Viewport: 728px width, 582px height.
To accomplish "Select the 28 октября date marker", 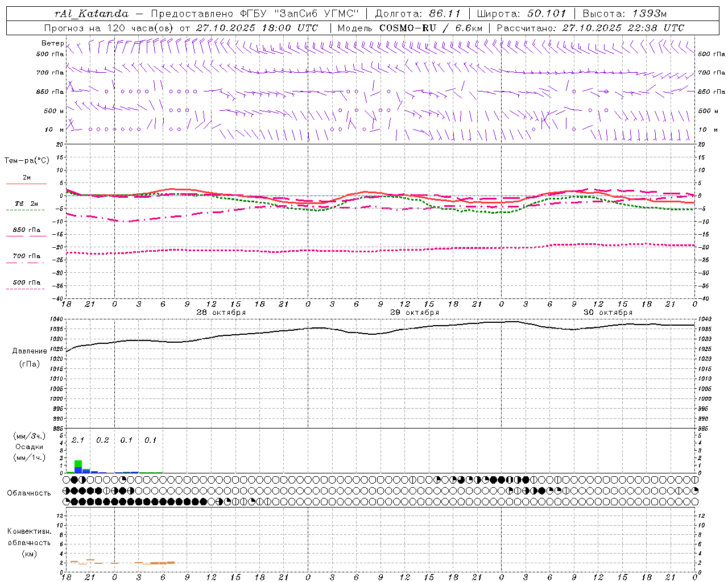I will [x=221, y=313].
